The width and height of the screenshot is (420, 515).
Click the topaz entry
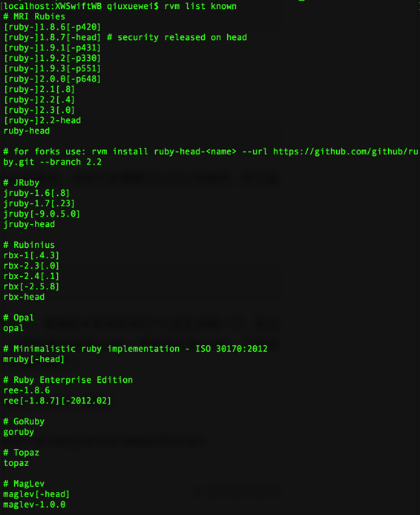click(x=16, y=463)
